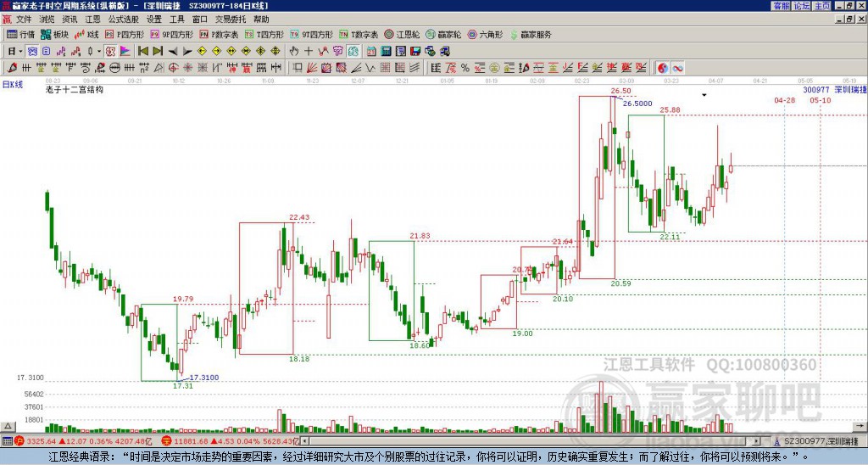Open the 帮助 menu

261,20
